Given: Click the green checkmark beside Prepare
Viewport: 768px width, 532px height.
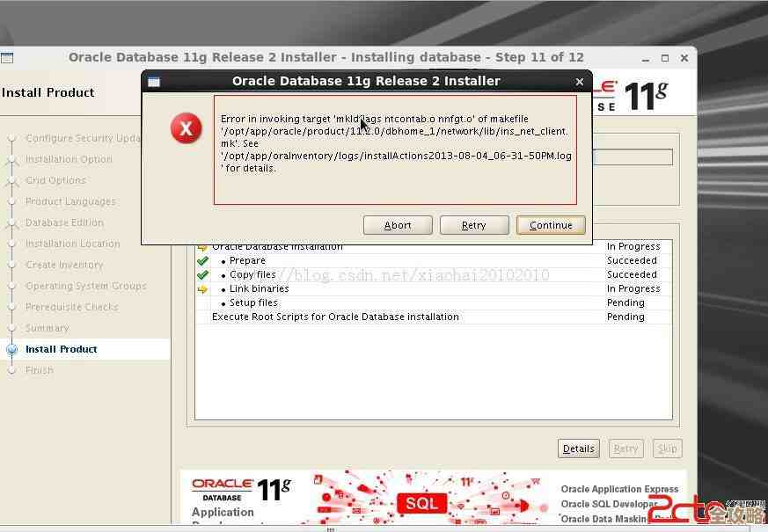Looking at the screenshot, I should [203, 261].
